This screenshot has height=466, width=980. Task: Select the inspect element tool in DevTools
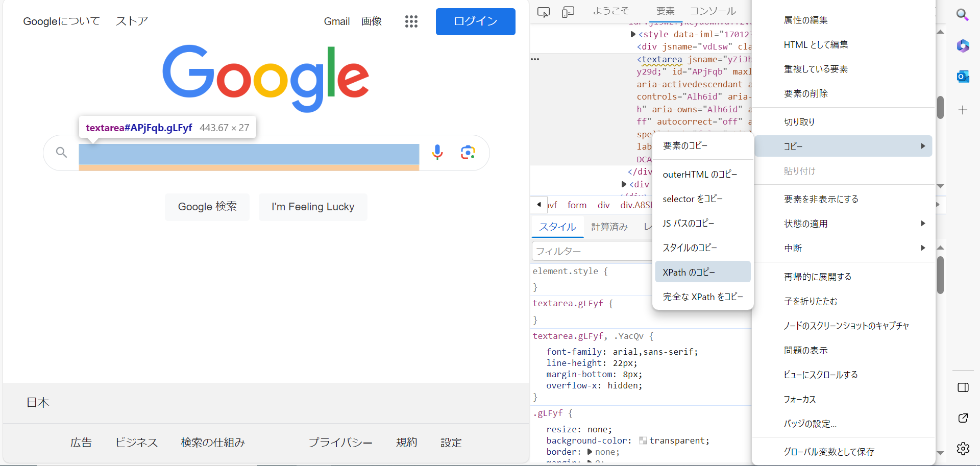[543, 11]
